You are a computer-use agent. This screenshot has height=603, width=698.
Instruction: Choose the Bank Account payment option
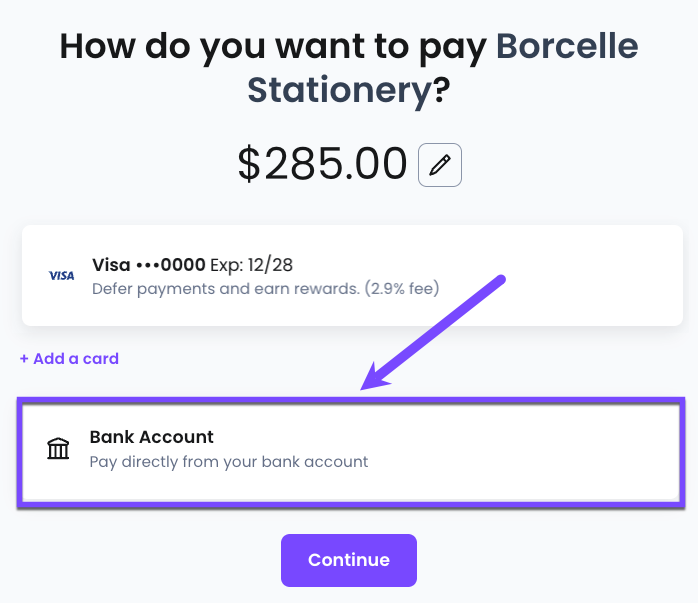(x=351, y=453)
